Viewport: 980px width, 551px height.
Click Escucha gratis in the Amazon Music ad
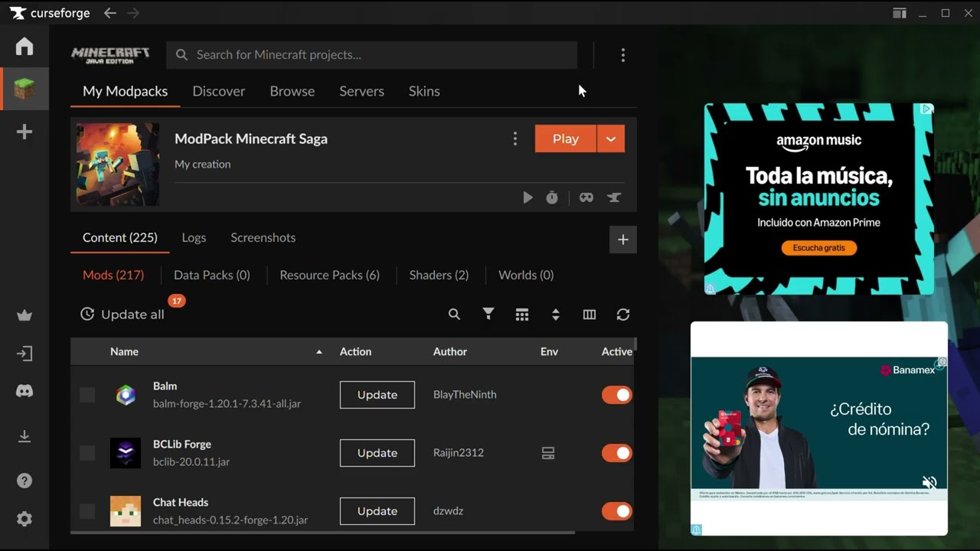click(818, 248)
